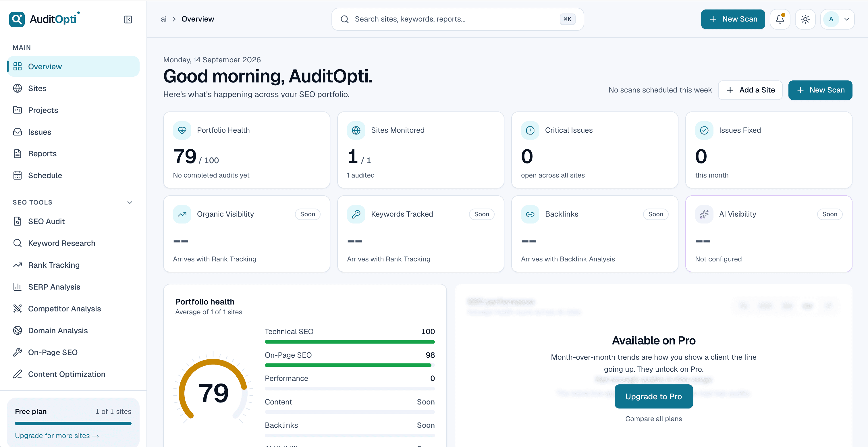
Task: Click the Keywords Tracked key icon
Action: [356, 214]
